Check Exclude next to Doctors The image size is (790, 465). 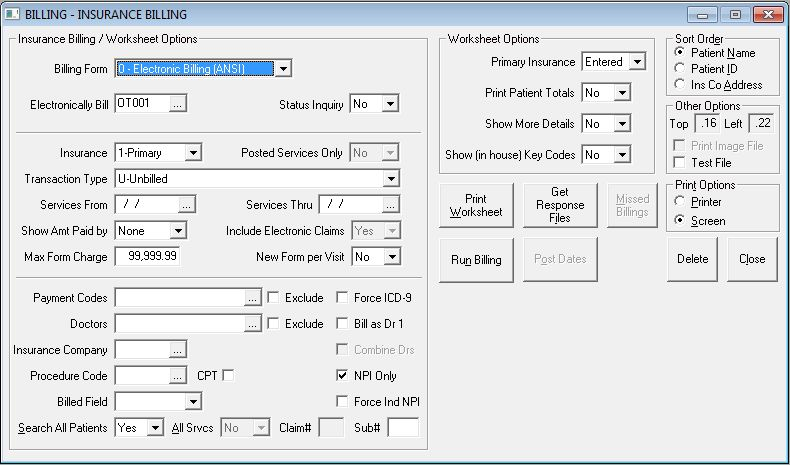coord(273,323)
